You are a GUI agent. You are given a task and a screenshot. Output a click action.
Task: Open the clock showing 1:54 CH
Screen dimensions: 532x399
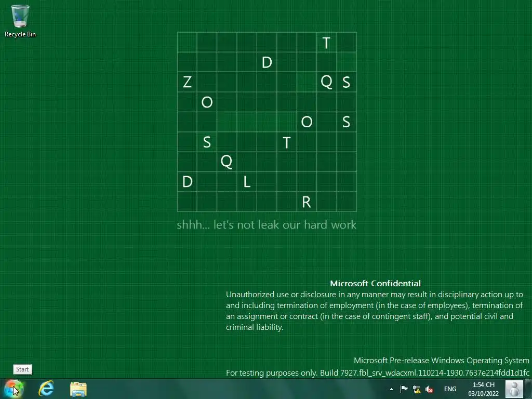tap(484, 389)
